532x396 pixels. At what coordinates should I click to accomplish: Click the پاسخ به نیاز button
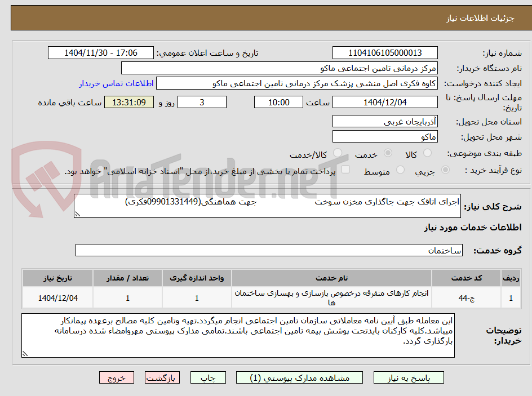[409, 377]
